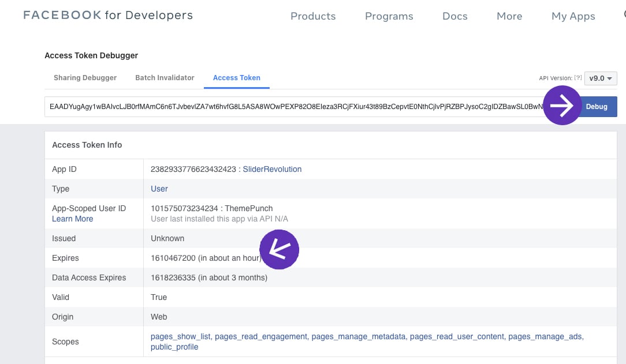Viewport: 626px width, 364px height.
Task: Click the App ID number 2382933776623432423
Action: [193, 169]
